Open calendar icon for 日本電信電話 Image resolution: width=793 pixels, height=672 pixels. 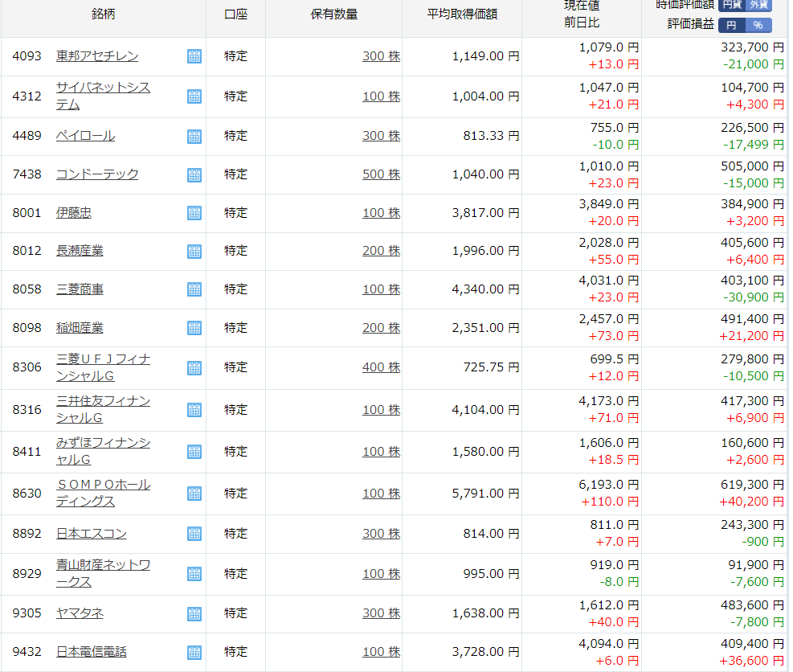(194, 652)
